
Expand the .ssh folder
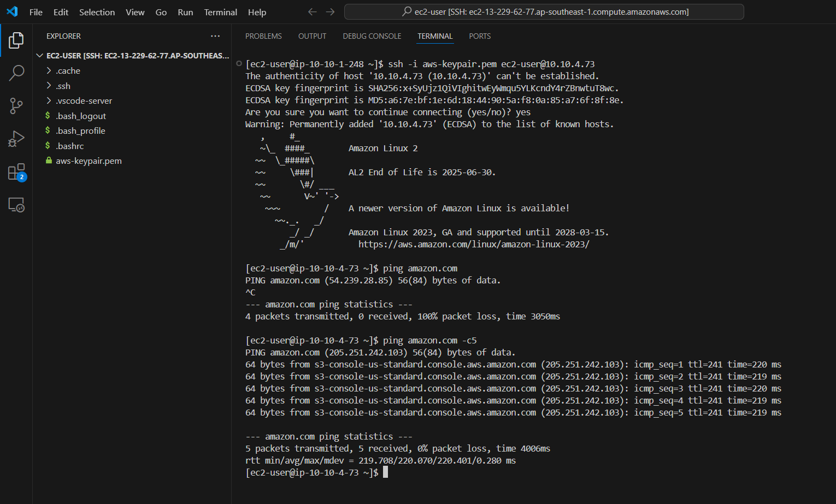tap(132, 86)
